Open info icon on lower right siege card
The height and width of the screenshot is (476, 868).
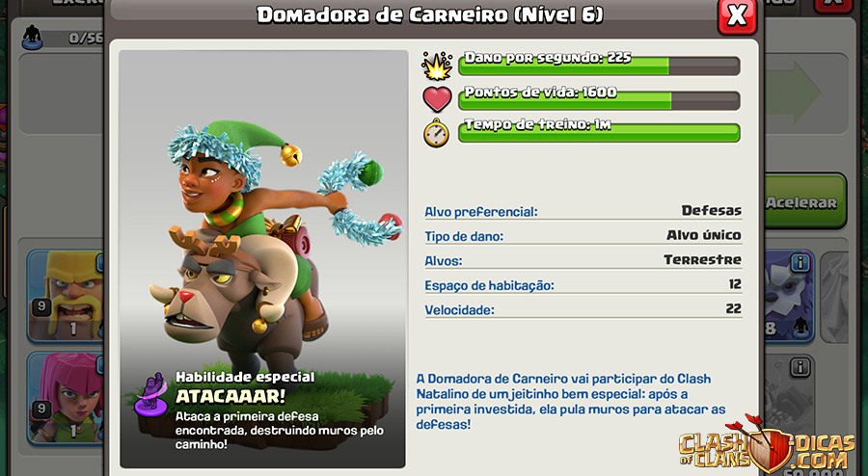pos(800,367)
